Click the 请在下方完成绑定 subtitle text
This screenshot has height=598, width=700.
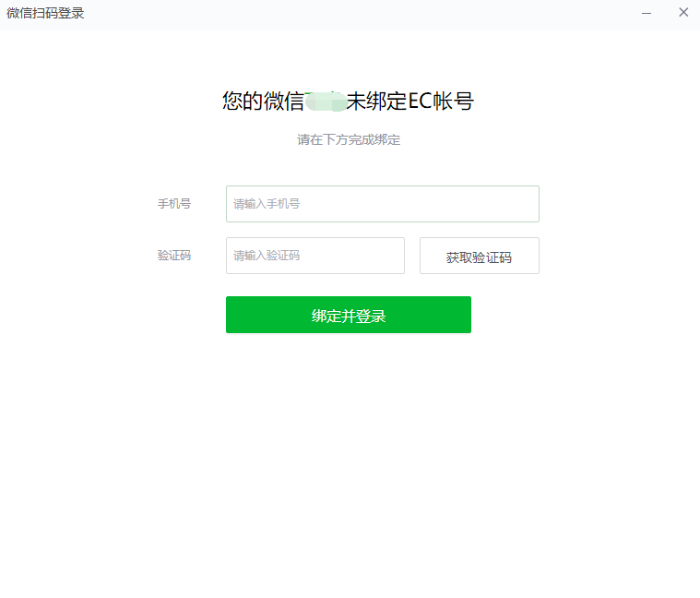tap(348, 140)
